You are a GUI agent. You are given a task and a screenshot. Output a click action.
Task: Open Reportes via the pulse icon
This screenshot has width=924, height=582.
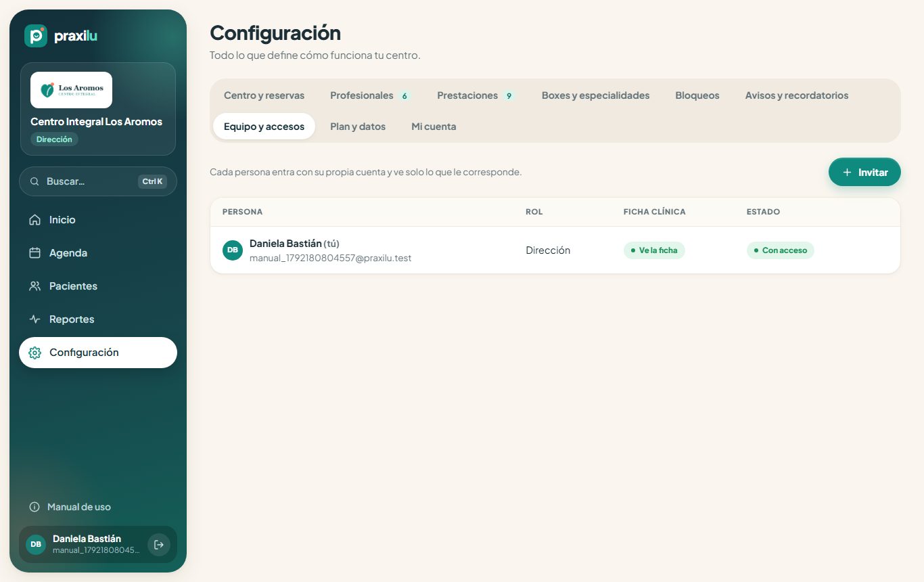click(x=35, y=319)
